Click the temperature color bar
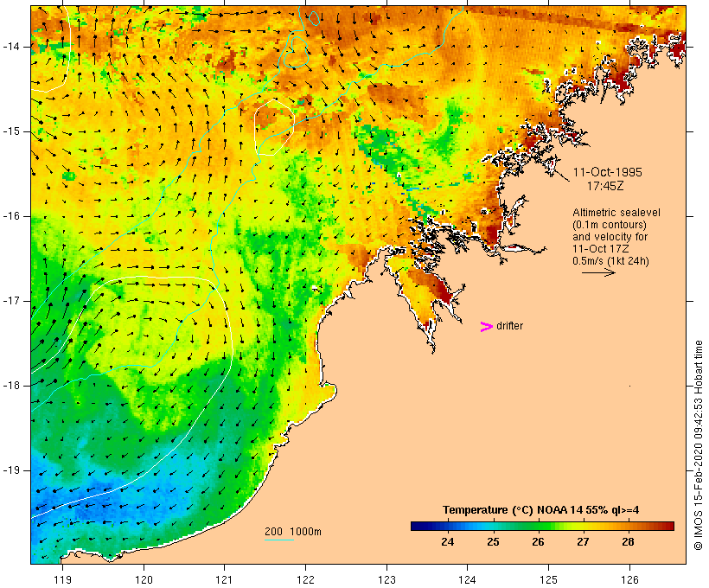709x588 pixels. pos(543,526)
